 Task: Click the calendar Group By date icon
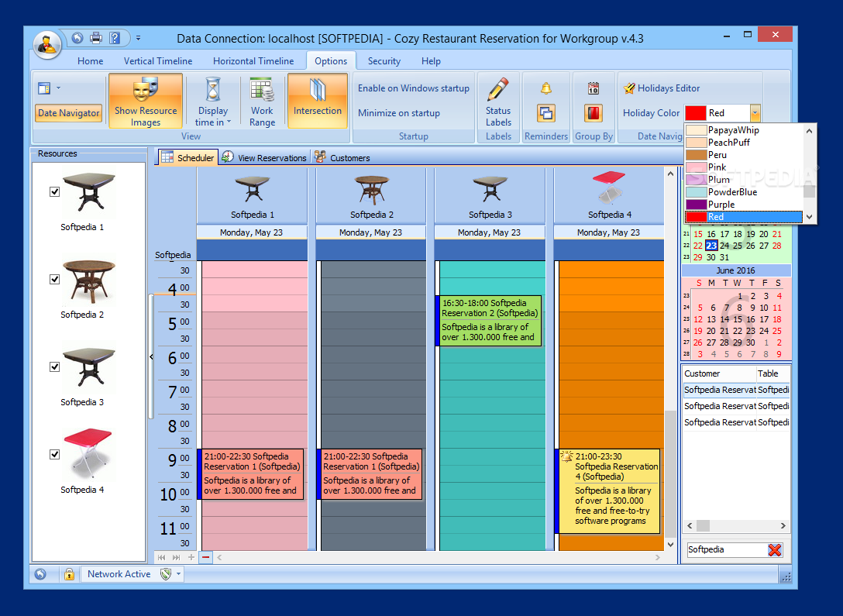(593, 88)
